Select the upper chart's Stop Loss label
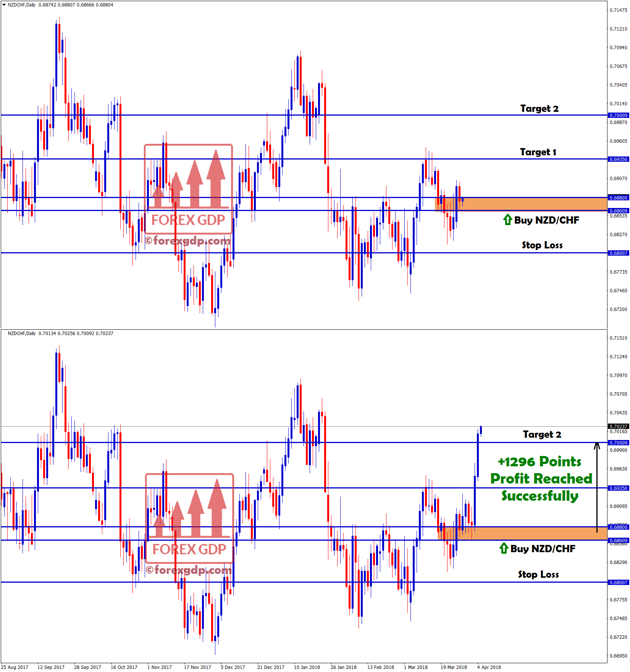The height and width of the screenshot is (672, 630). (x=542, y=245)
